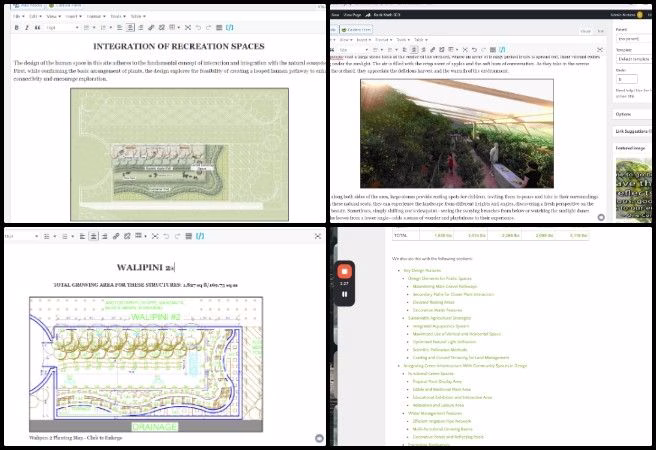Open table tool in recreation spaces editor
Image resolution: width=656 pixels, height=450 pixels.
tap(174, 28)
